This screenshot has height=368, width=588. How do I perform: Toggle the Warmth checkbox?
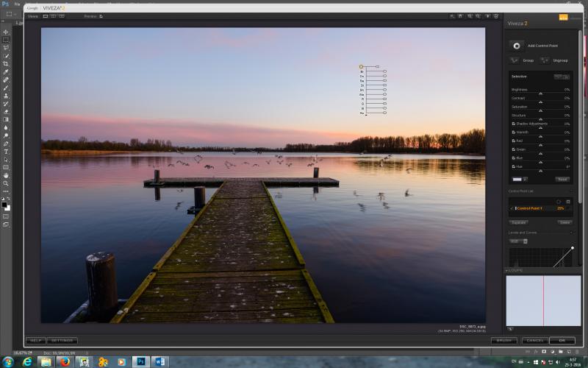click(514, 132)
